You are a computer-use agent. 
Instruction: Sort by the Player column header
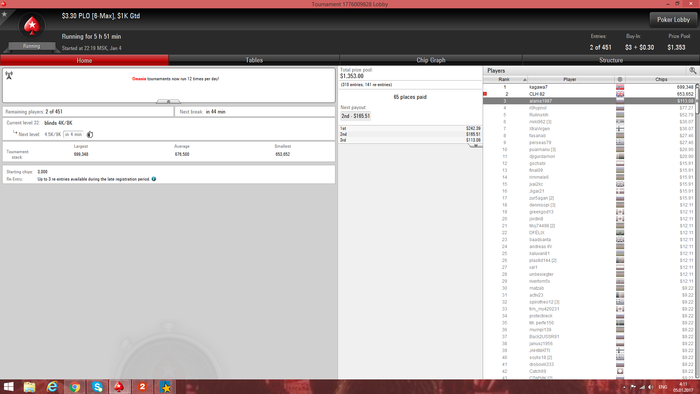pyautogui.click(x=570, y=79)
